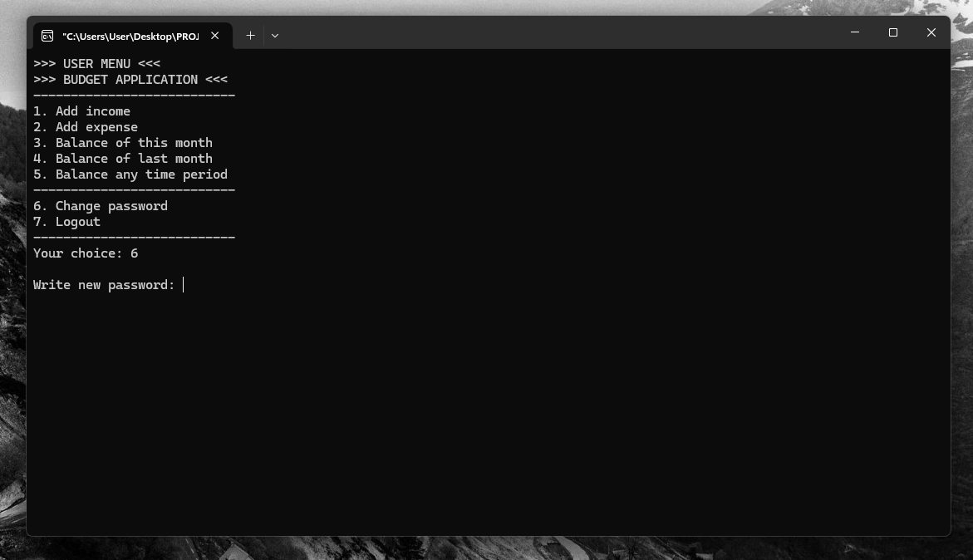Click the '5. Balance any time period' line
Screen dimensions: 973x560
coord(130,174)
